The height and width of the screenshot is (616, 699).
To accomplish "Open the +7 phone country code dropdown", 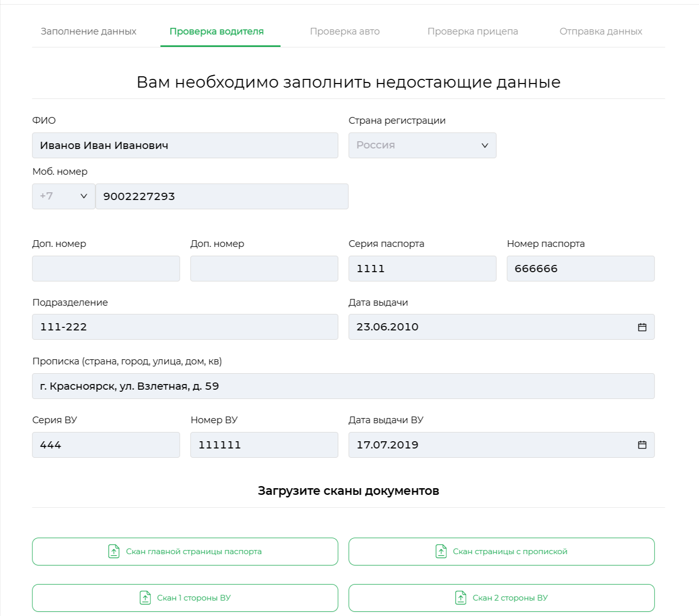I will (63, 196).
